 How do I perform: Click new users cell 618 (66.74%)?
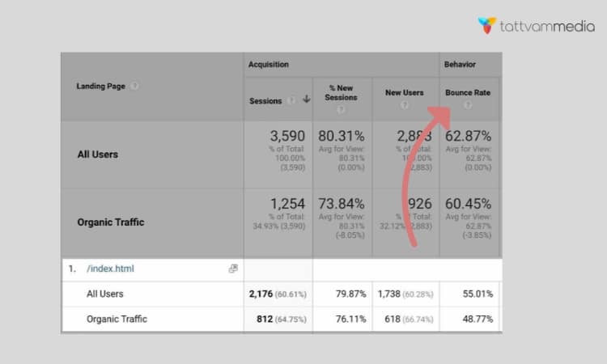pyautogui.click(x=409, y=320)
